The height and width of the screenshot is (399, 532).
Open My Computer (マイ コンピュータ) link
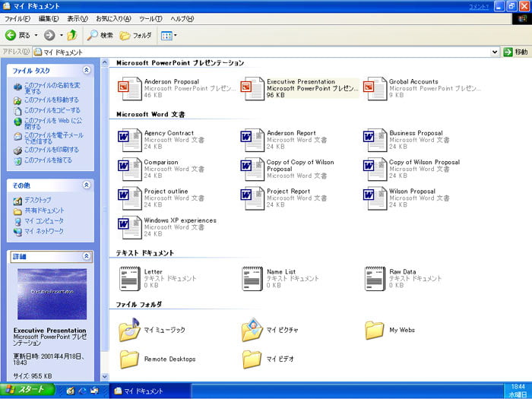(x=44, y=221)
